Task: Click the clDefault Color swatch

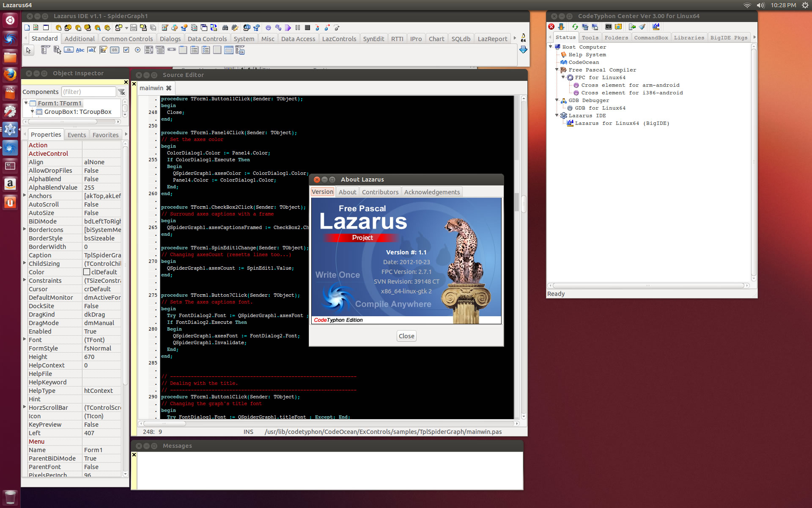Action: [87, 272]
